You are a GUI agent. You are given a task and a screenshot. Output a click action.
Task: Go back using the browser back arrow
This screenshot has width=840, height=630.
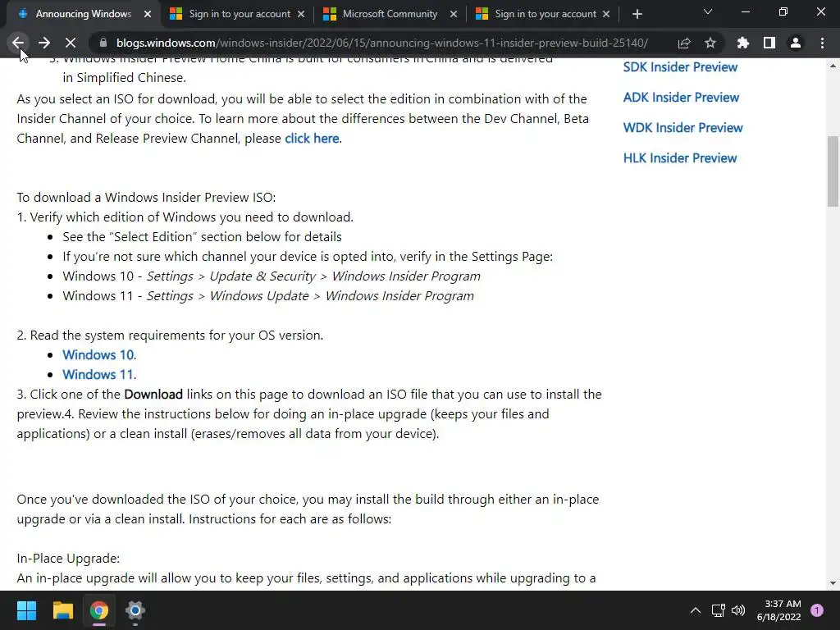coord(18,43)
